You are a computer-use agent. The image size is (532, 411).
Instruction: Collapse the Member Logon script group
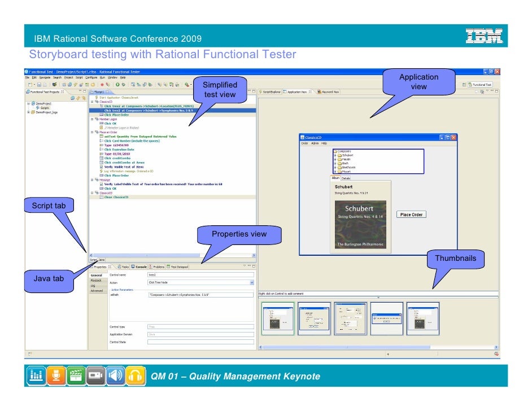92,119
